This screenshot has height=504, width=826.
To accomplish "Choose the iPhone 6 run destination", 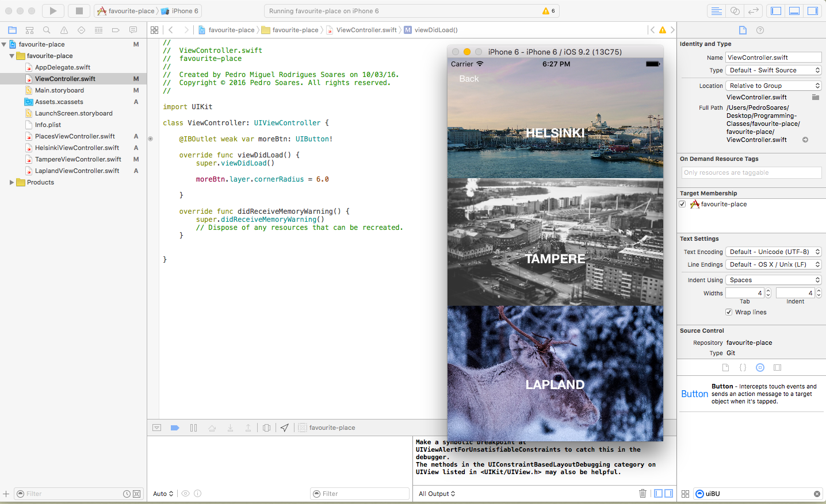I will coord(180,11).
